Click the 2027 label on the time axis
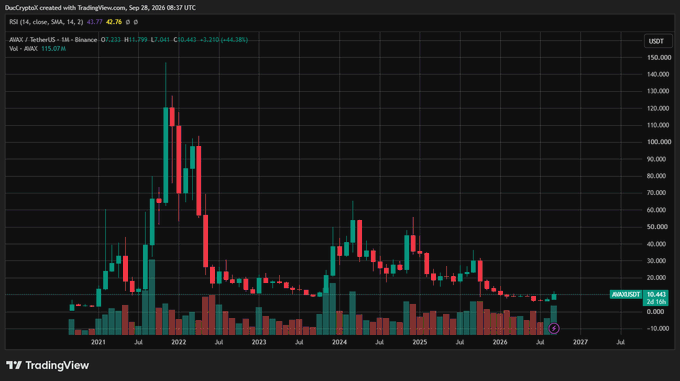680x381 pixels. (580, 342)
